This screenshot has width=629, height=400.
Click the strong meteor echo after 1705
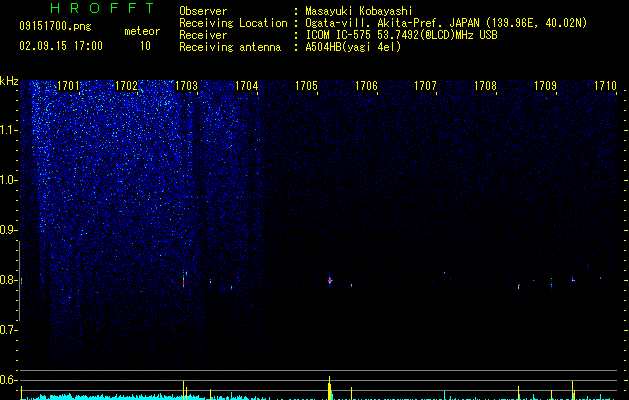[330, 280]
